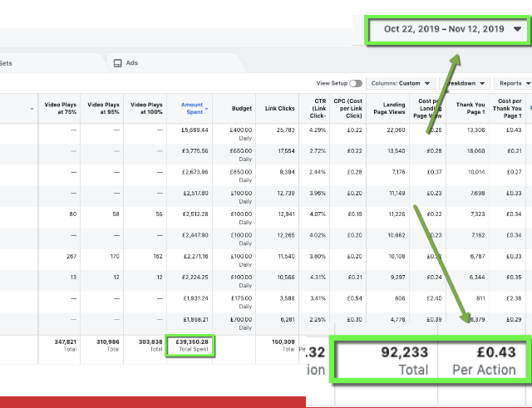The height and width of the screenshot is (408, 532).
Task: Click the £175.00 Daily budget cell
Action: coord(241,302)
